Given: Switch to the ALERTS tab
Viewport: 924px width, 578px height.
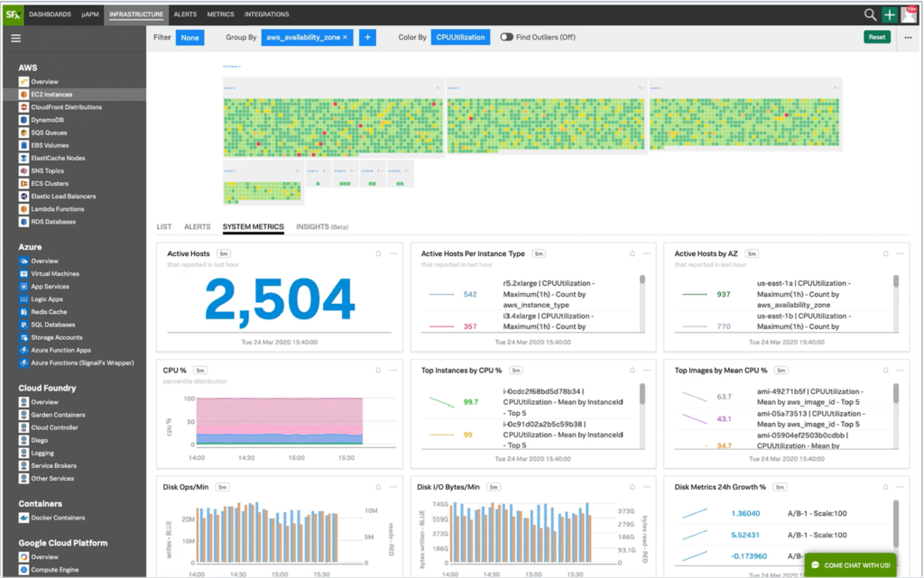Looking at the screenshot, I should (x=197, y=226).
